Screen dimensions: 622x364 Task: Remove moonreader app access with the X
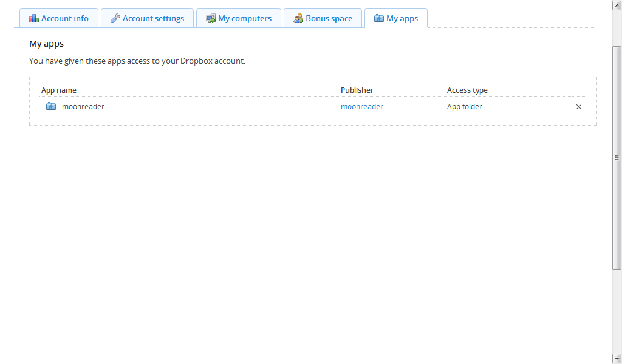pyautogui.click(x=578, y=107)
